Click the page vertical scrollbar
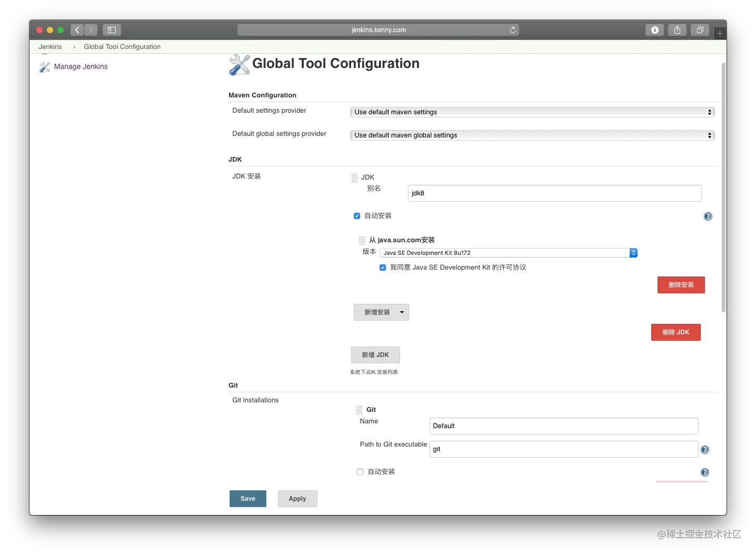The height and width of the screenshot is (554, 756). point(724,187)
